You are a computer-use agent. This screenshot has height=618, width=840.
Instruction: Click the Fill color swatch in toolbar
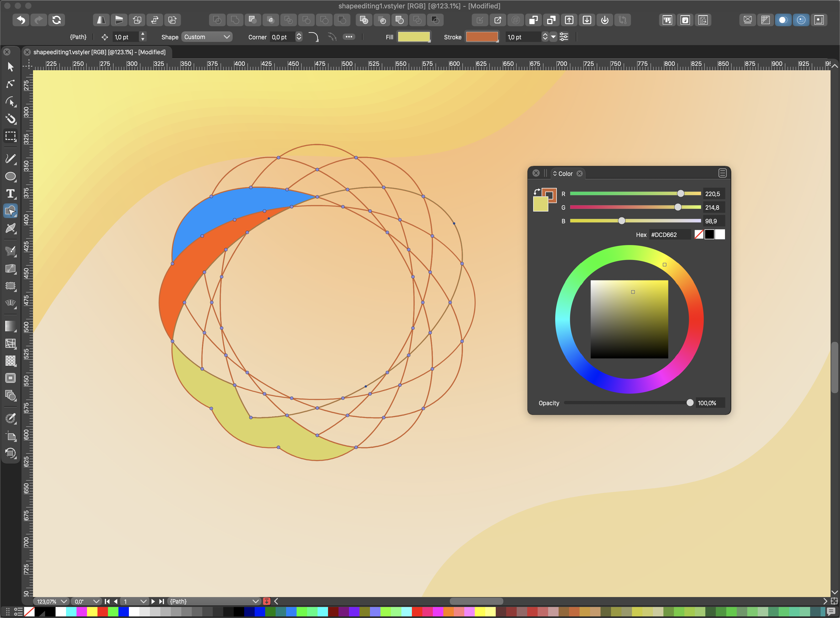tap(414, 37)
